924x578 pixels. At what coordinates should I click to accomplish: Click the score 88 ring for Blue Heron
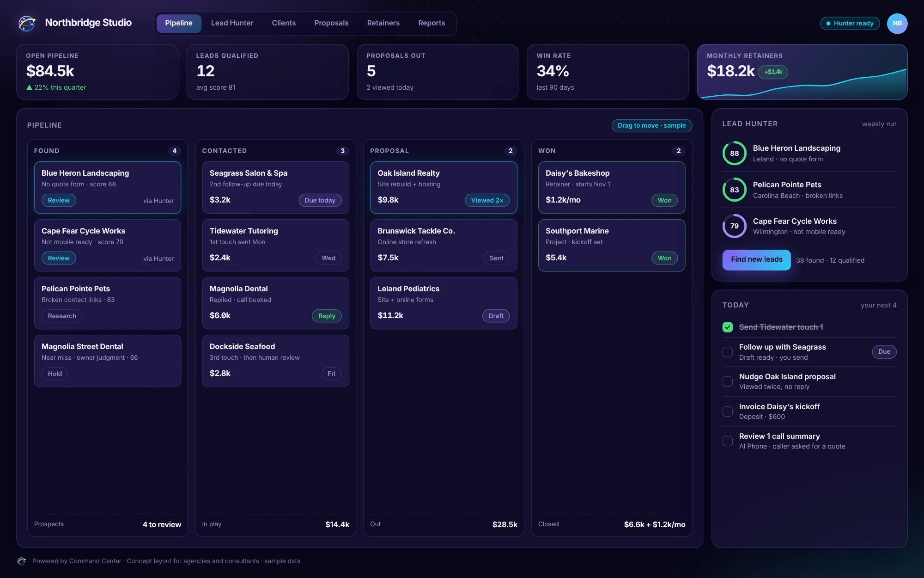[734, 153]
